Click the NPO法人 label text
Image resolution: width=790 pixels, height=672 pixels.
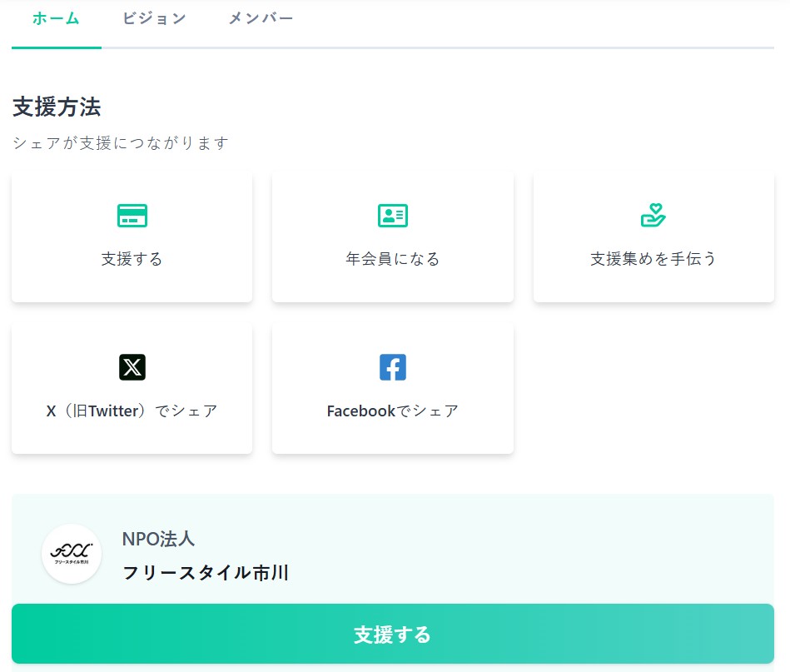158,539
